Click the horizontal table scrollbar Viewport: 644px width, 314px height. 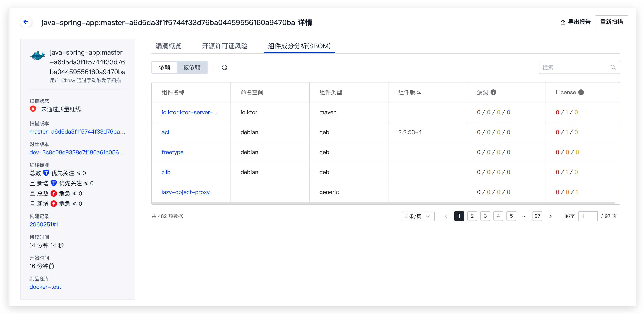(383, 203)
